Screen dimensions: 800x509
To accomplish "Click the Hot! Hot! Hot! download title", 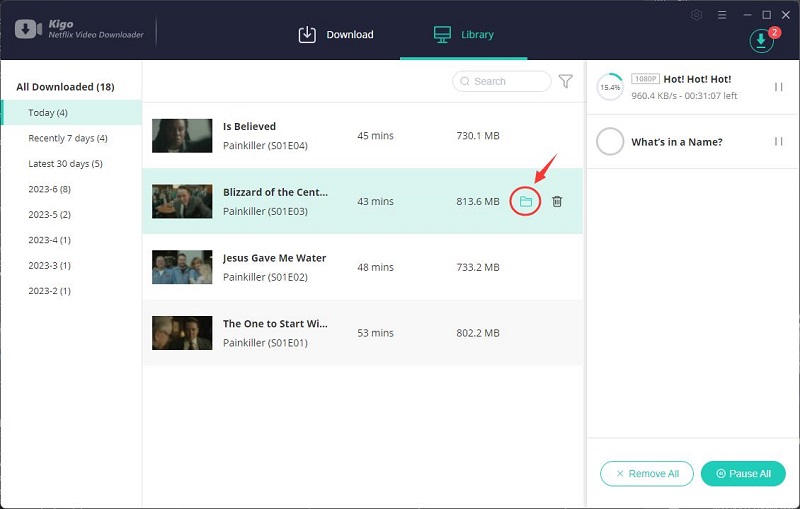I will pos(697,79).
